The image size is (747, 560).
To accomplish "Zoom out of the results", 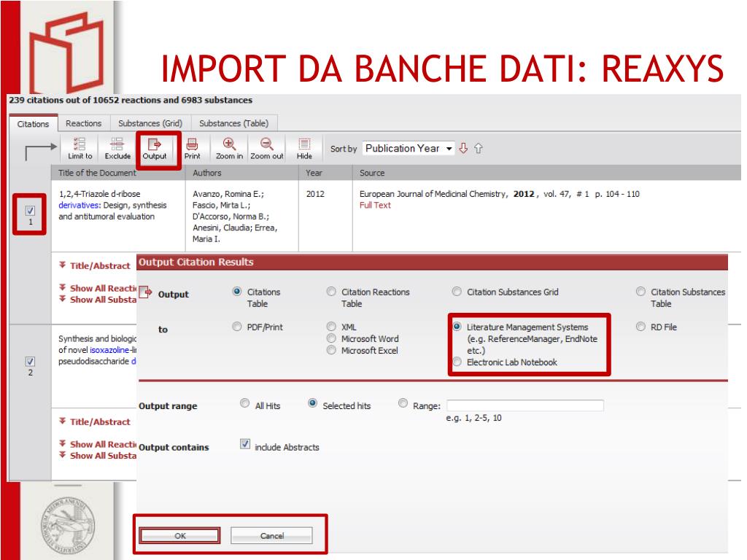I will tap(267, 149).
